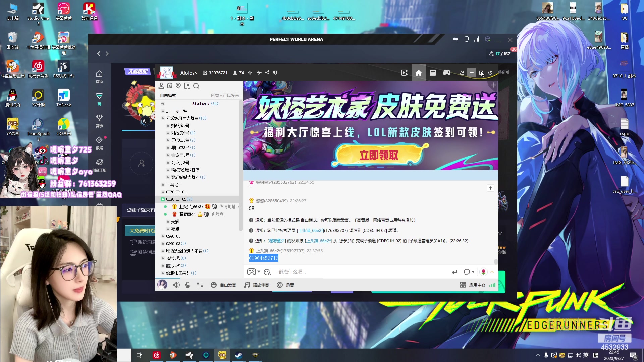Open the user list icon in YY
The image size is (644, 362).
tap(161, 86)
